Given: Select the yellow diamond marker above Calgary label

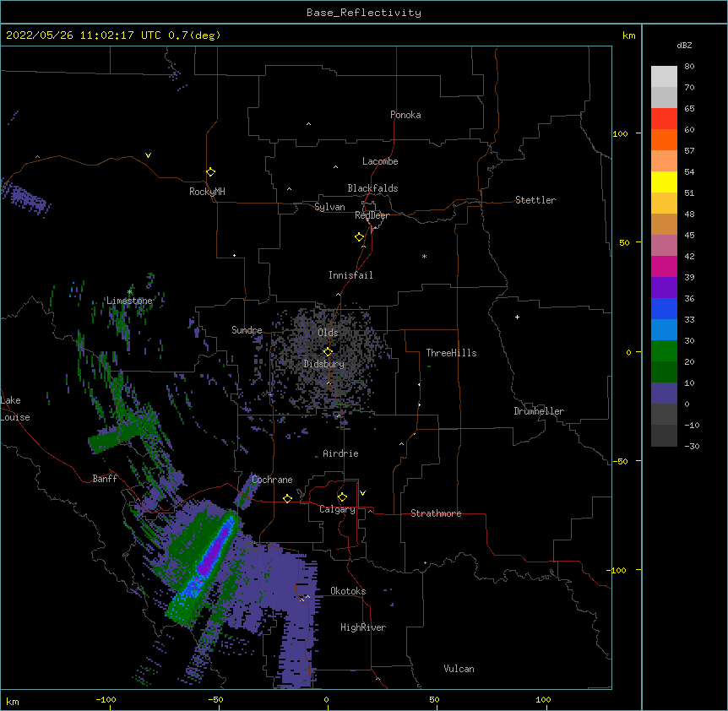Looking at the screenshot, I should (342, 497).
